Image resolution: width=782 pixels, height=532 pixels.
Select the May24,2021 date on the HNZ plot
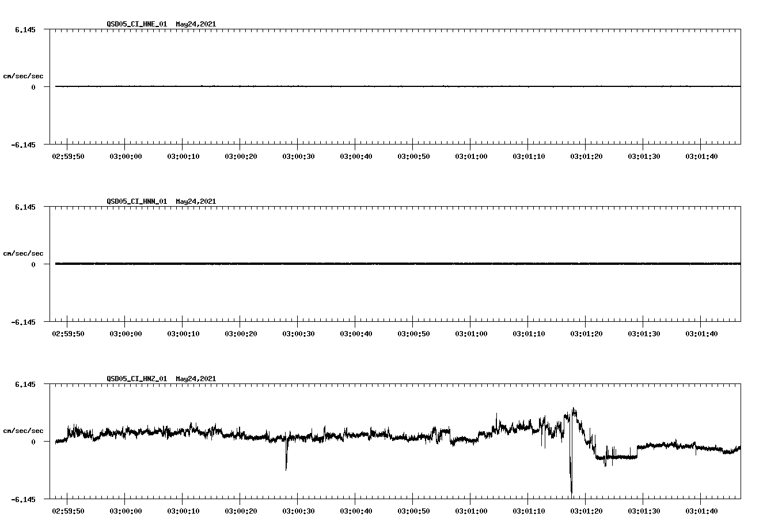coord(195,378)
